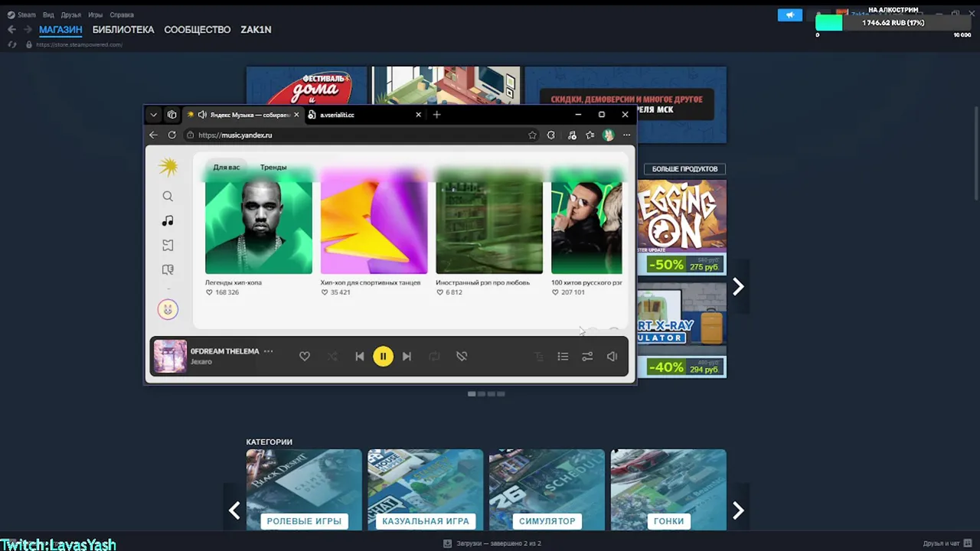Open the collection bookmark icon in sidebar
980x551 pixels.
coord(168,246)
